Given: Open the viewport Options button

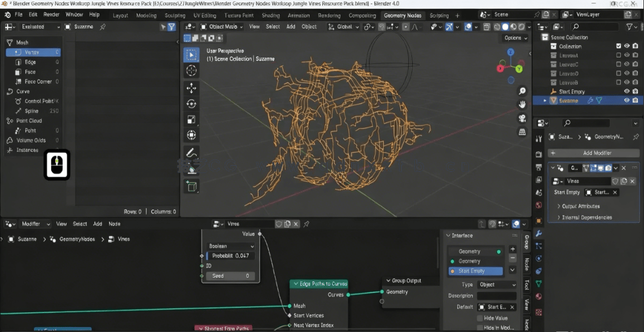Looking at the screenshot, I should coord(514,37).
